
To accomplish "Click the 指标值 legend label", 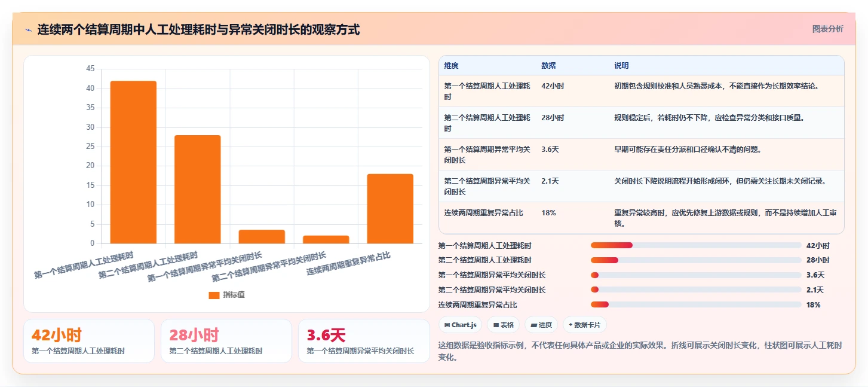I will pyautogui.click(x=234, y=295).
